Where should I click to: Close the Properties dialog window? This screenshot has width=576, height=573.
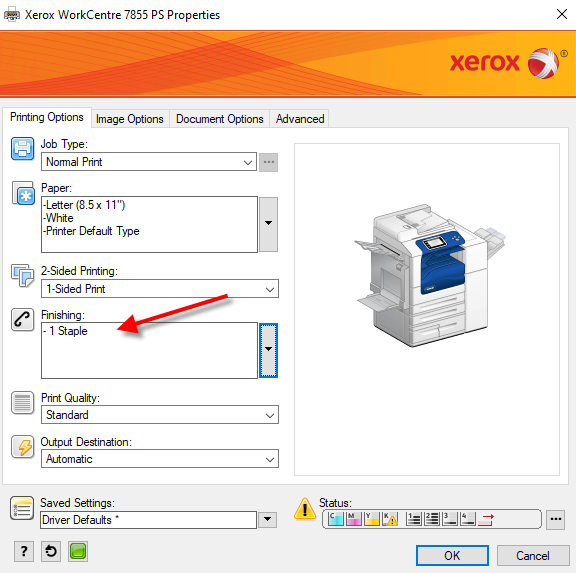tap(562, 14)
